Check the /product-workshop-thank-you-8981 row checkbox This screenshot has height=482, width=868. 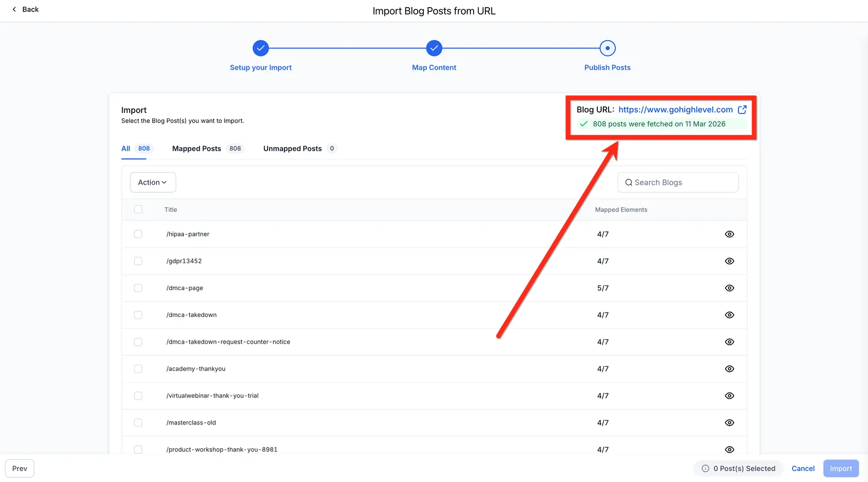[138, 449]
